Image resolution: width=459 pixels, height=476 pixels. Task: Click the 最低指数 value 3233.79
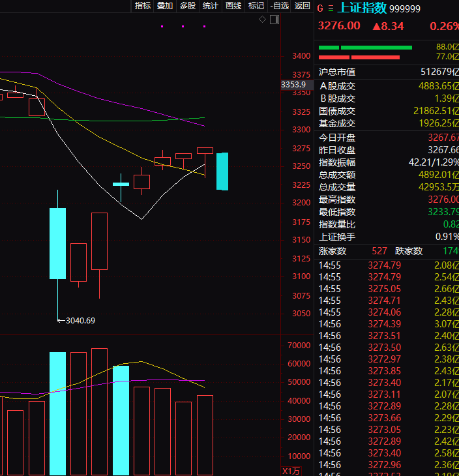click(443, 212)
